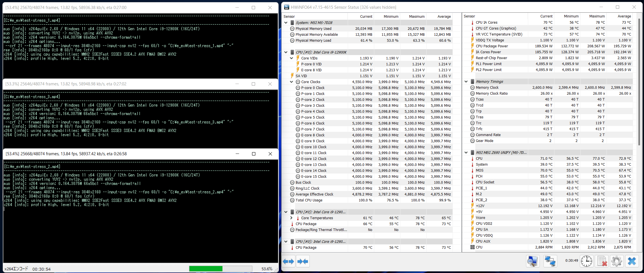Select the CPU Socket temperature row
The image size is (644, 273).
point(548,182)
